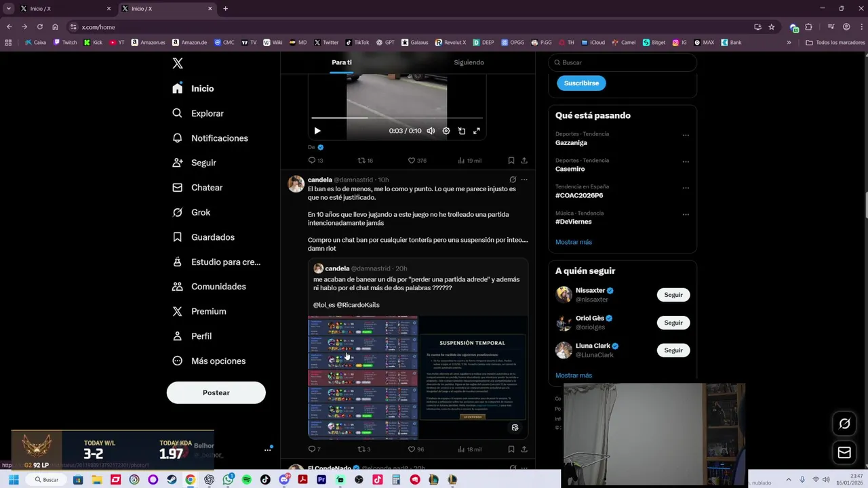The height and width of the screenshot is (488, 868).
Task: Bookmark this page with star icon
Action: [772, 27]
